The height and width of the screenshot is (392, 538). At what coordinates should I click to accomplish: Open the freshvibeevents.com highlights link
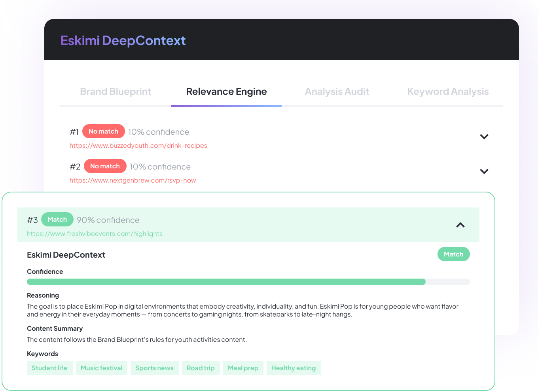coord(95,234)
